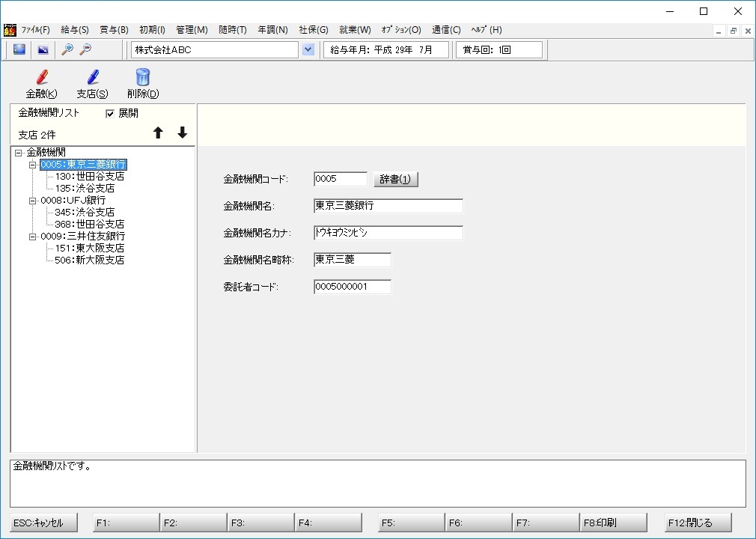Move selected item down with down arrow
This screenshot has width=756, height=539.
click(182, 133)
